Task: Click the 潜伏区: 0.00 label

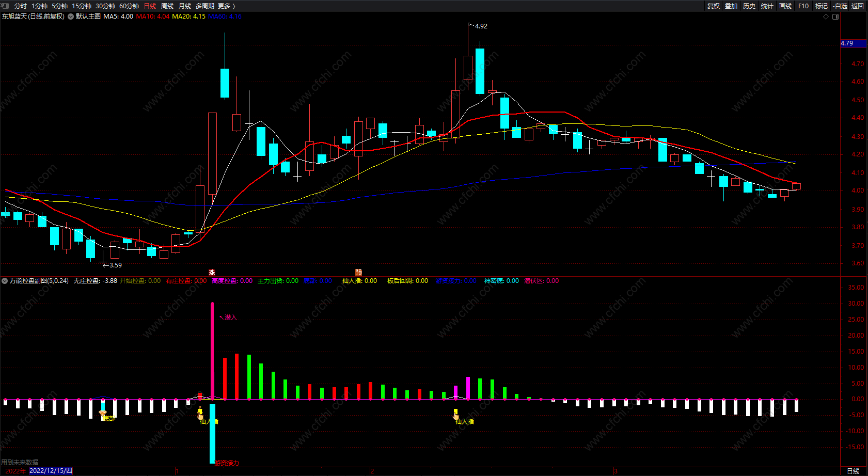Action: pyautogui.click(x=542, y=281)
